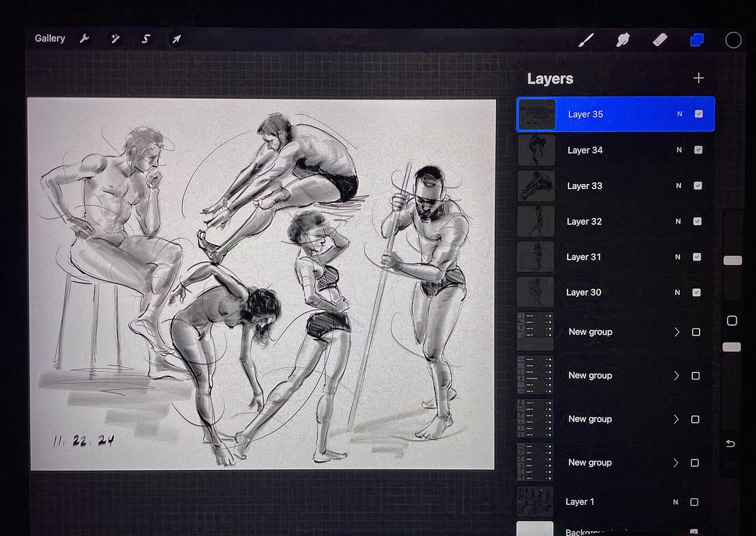The height and width of the screenshot is (536, 756).
Task: Open blend mode N for Layer 34
Action: pyautogui.click(x=679, y=150)
